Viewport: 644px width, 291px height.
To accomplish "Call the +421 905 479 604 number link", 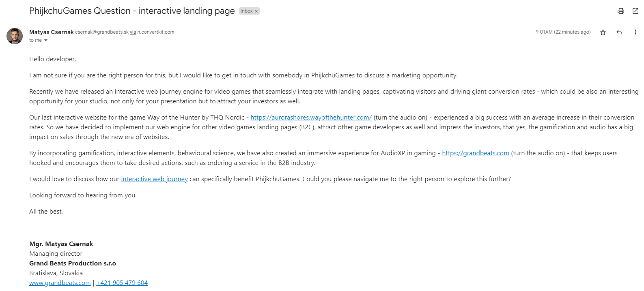I will 122,283.
